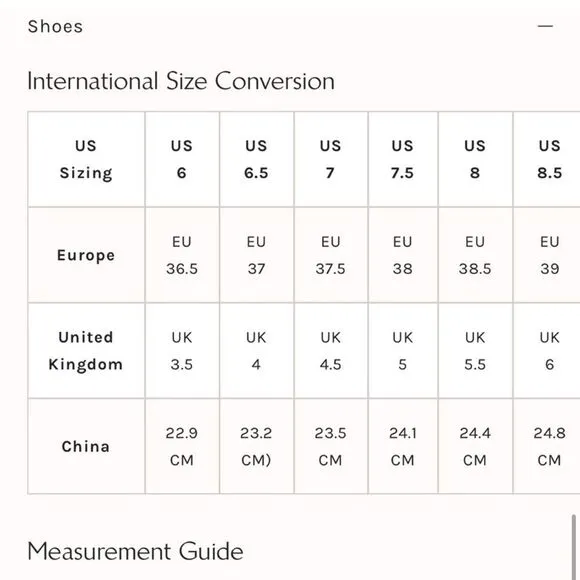
Task: Select the US 6 column header
Action: (182, 159)
